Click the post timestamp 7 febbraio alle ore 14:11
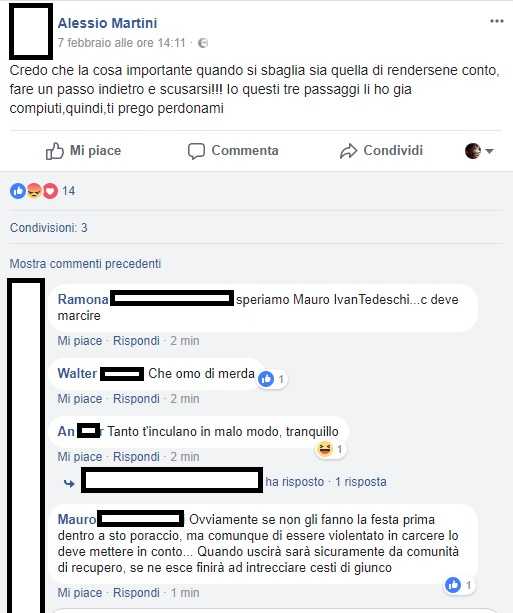 [122, 43]
